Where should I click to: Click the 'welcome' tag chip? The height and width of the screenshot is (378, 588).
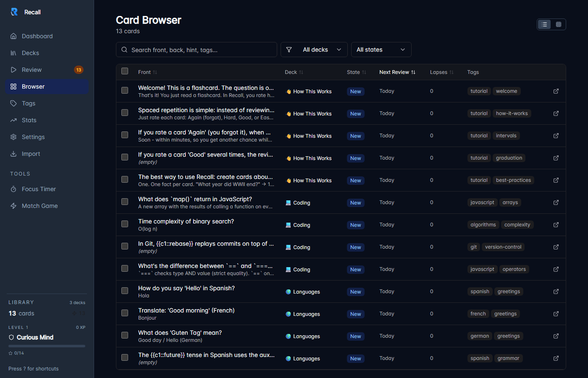click(x=507, y=91)
